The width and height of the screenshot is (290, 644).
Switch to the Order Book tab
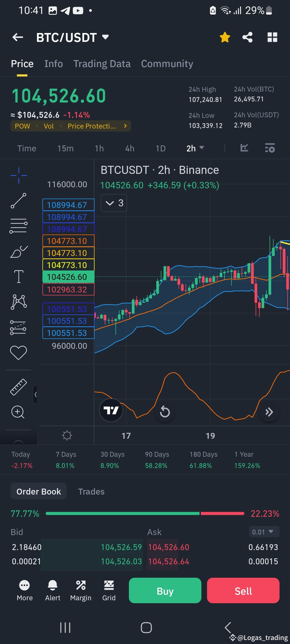click(38, 491)
